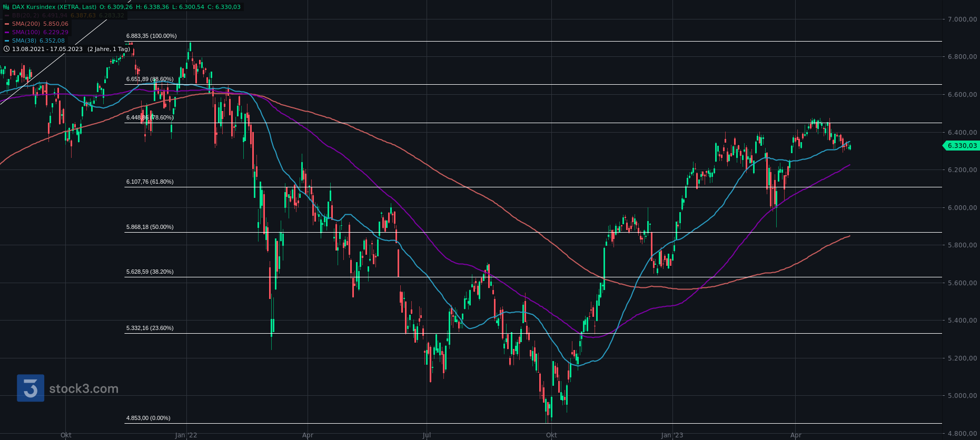The width and height of the screenshot is (980, 440).
Task: Select the 6.651,89 (88.60%) Fibonacci label
Action: click(x=150, y=79)
